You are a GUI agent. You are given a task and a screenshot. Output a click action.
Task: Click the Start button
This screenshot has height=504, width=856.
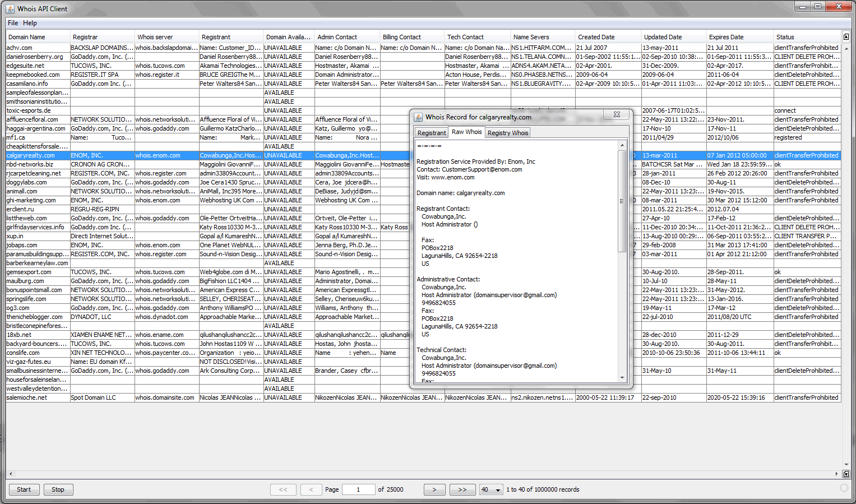[24, 489]
